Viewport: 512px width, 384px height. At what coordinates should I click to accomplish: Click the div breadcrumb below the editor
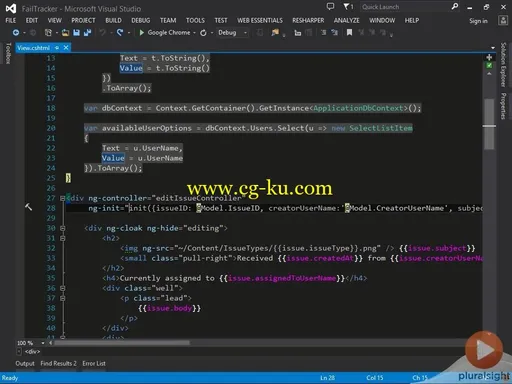32,352
